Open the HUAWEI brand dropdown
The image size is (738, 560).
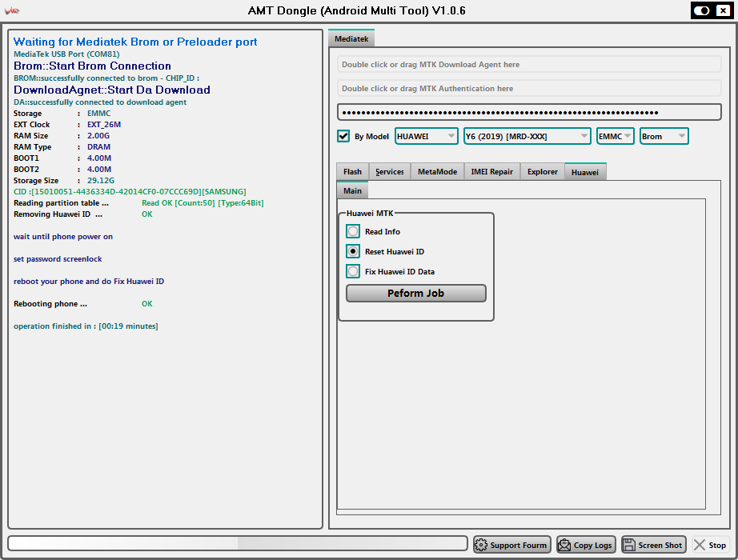pos(426,136)
